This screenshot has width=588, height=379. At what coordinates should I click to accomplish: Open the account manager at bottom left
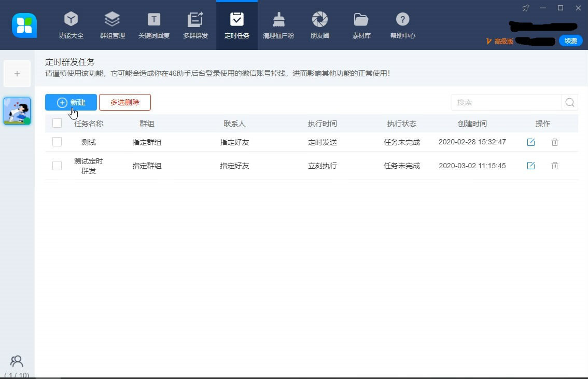pyautogui.click(x=16, y=361)
